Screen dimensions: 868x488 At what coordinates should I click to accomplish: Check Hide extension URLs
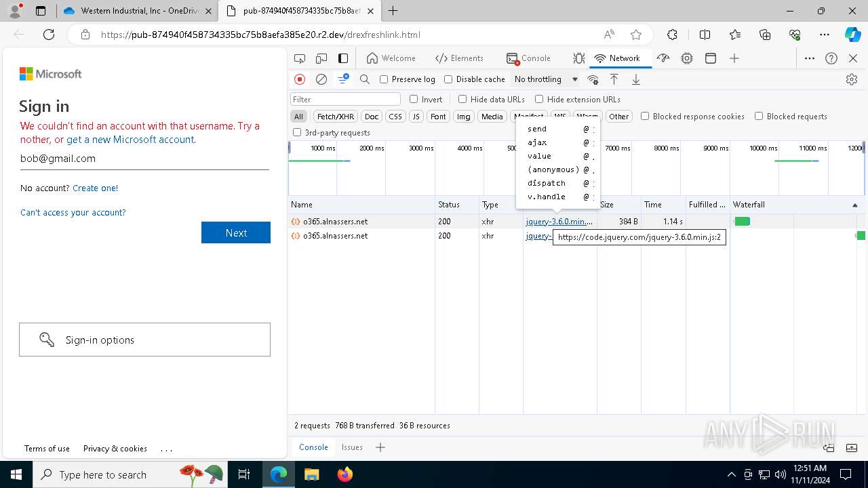point(539,99)
